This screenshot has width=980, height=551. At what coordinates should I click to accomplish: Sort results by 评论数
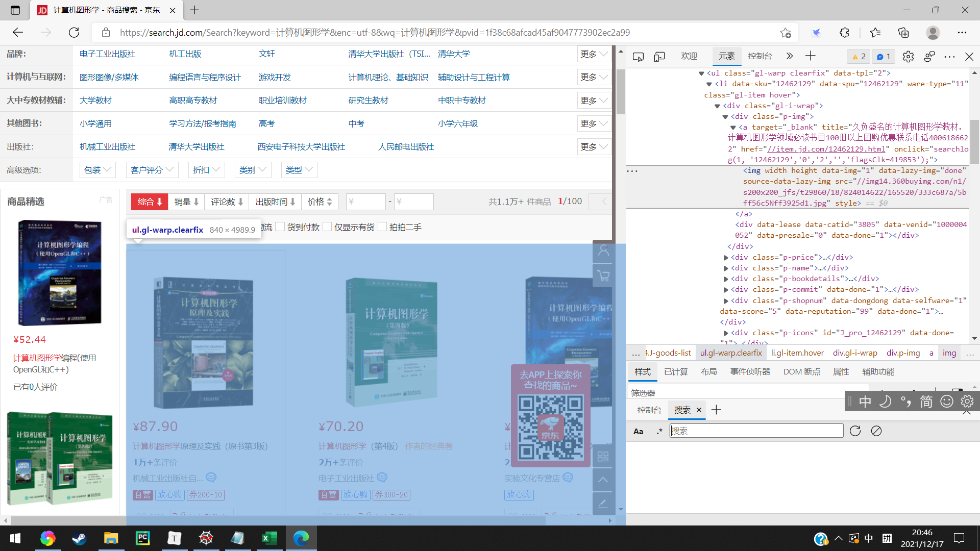coord(227,202)
